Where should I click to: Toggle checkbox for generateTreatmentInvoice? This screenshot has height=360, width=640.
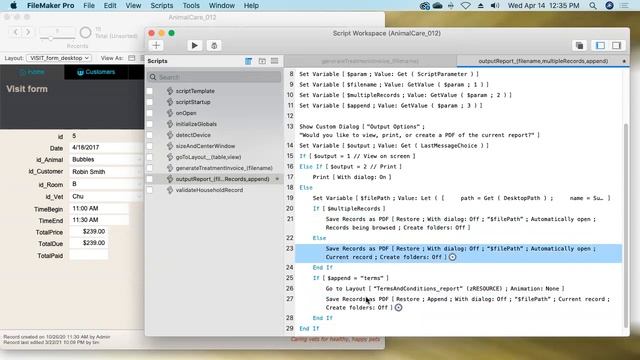pyautogui.click(x=150, y=168)
